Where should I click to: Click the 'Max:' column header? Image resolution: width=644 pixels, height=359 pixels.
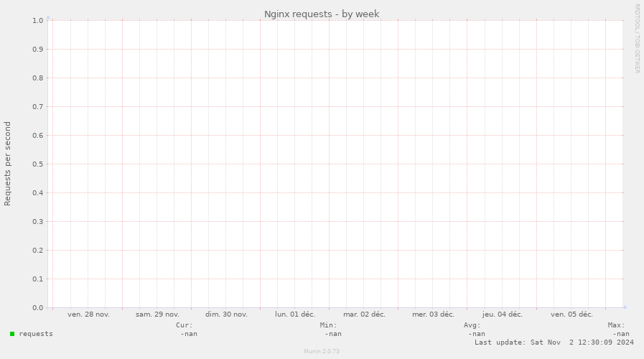(x=617, y=325)
